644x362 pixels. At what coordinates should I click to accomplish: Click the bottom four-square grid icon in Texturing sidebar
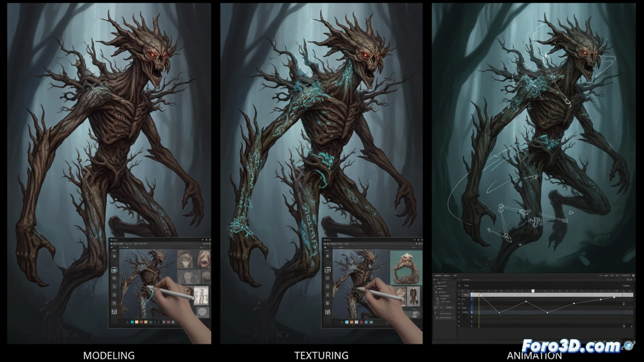[x=327, y=312]
